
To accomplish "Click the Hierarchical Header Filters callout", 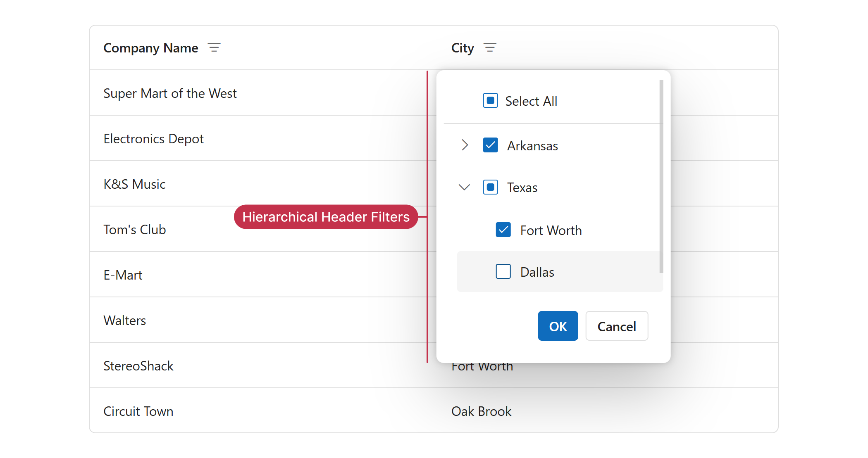I will [x=326, y=216].
